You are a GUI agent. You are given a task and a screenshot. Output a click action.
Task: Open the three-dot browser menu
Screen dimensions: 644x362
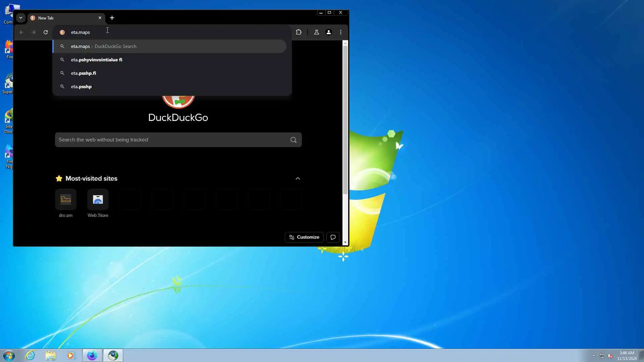(341, 32)
